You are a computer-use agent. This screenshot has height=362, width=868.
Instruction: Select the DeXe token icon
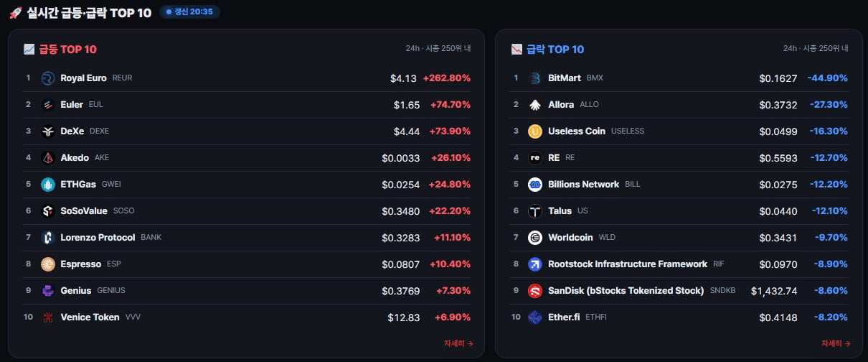(48, 131)
